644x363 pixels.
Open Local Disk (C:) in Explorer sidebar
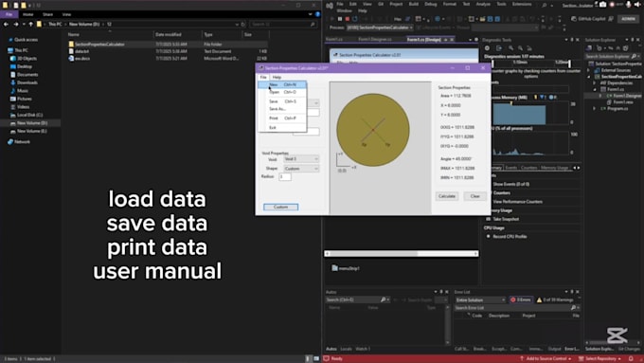tap(29, 115)
